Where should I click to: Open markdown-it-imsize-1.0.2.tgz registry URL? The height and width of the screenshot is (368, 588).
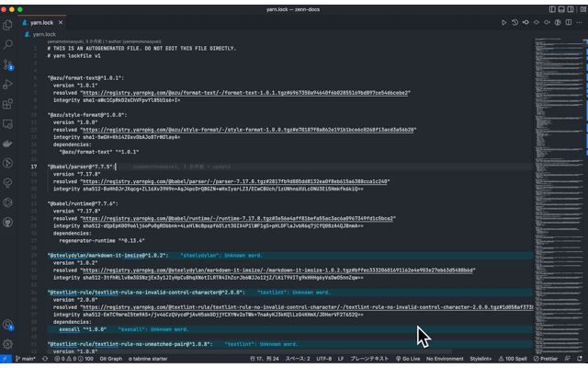click(277, 270)
